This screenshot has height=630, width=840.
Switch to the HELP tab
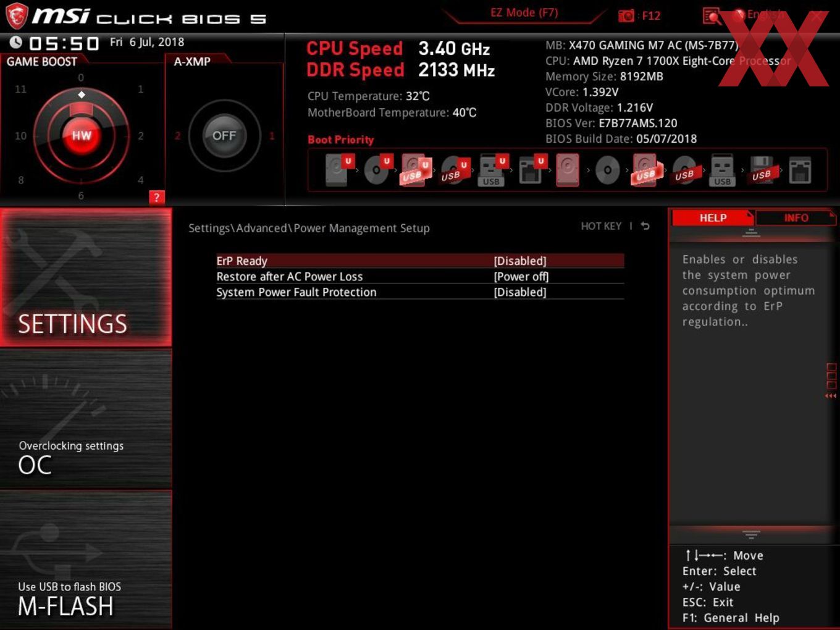click(712, 217)
